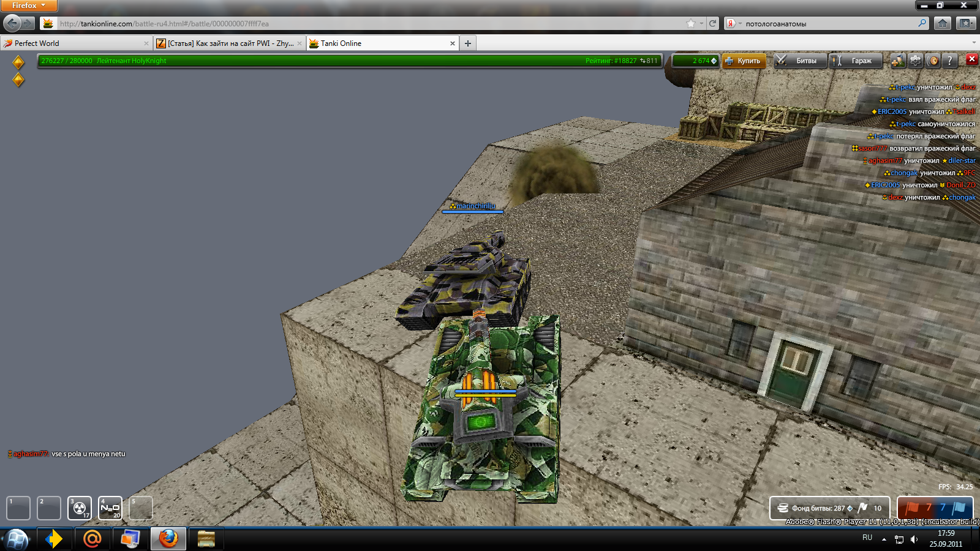Activate the double damage supply in slot 3
The width and height of the screenshot is (980, 551).
[80, 508]
